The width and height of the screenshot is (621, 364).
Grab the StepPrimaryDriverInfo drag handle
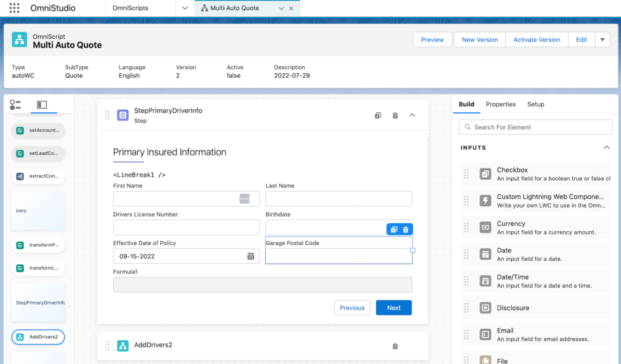click(x=107, y=115)
